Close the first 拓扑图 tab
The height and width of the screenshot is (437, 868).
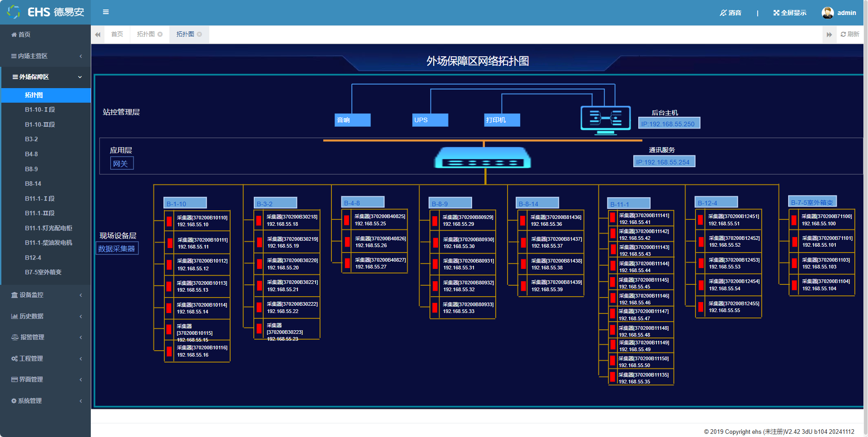pos(160,34)
